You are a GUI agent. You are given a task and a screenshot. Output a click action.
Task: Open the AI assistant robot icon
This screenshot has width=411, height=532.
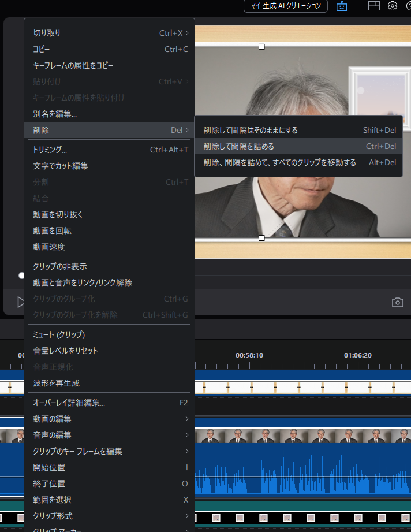pyautogui.click(x=342, y=6)
